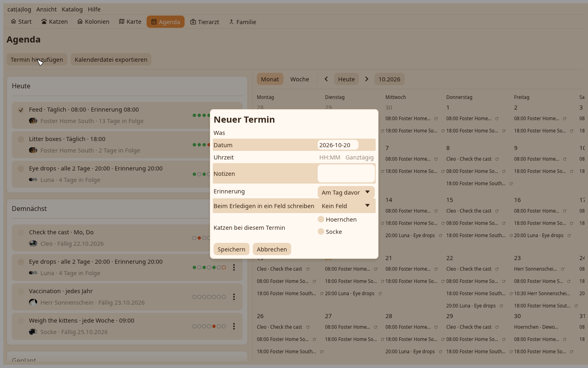Image resolution: width=588 pixels, height=368 pixels.
Task: Open the Kein Feld dropdown
Action: pyautogui.click(x=346, y=206)
